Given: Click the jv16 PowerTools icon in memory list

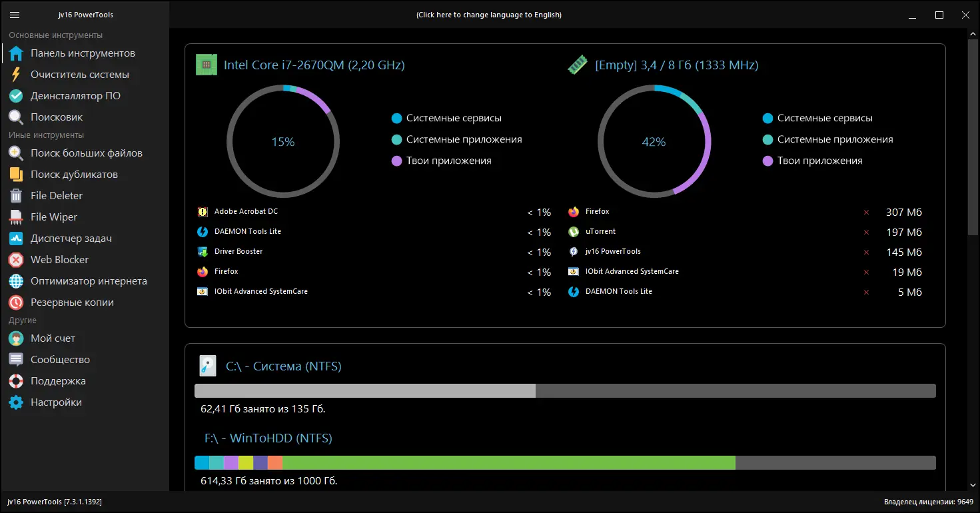Looking at the screenshot, I should (x=574, y=252).
